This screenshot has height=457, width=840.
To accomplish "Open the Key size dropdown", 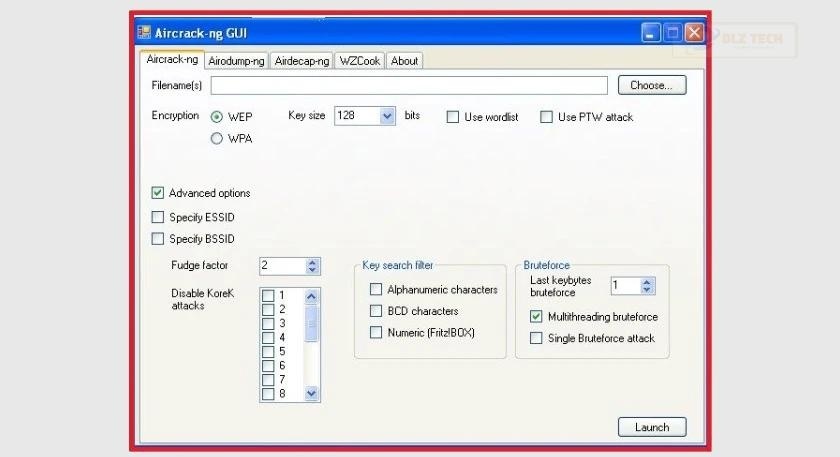I will pyautogui.click(x=387, y=116).
